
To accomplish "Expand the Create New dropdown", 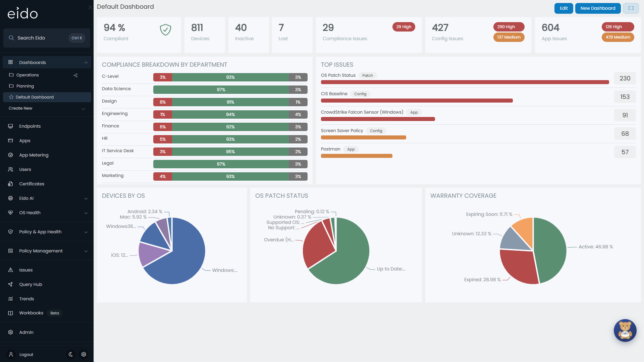I will (x=83, y=109).
